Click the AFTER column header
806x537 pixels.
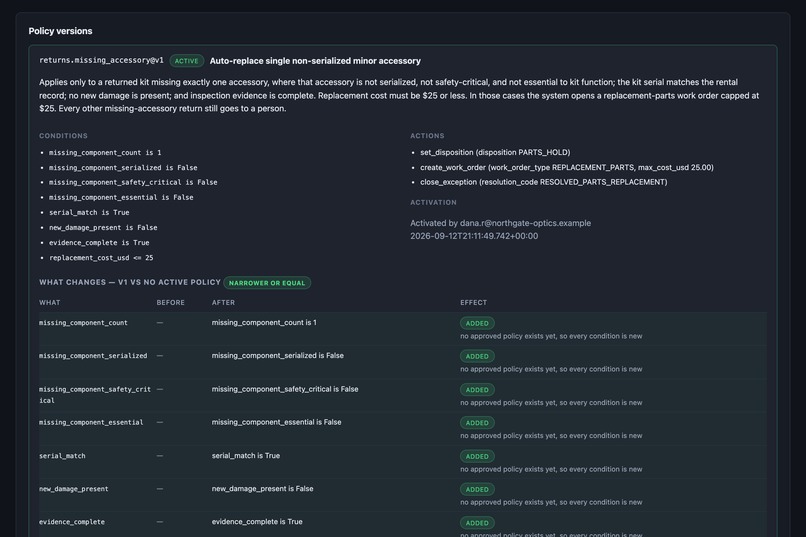pos(223,303)
